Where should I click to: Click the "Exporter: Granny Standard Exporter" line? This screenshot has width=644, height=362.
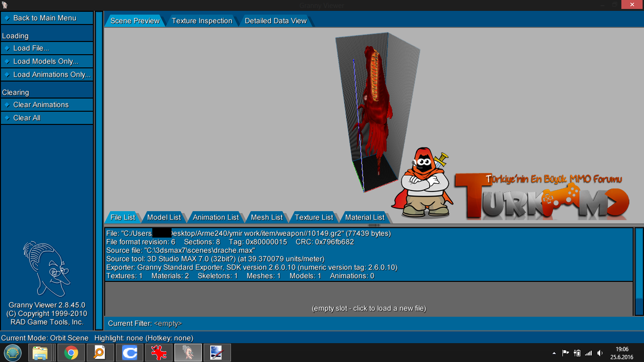(252, 267)
